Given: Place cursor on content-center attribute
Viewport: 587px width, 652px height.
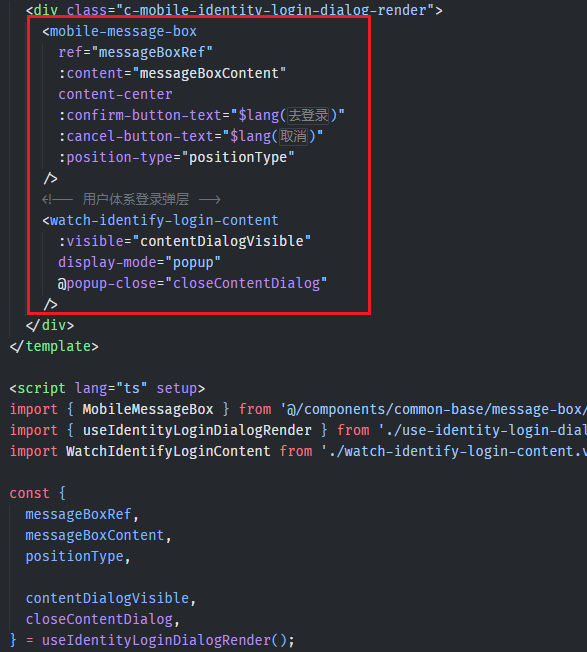Looking at the screenshot, I should point(115,94).
